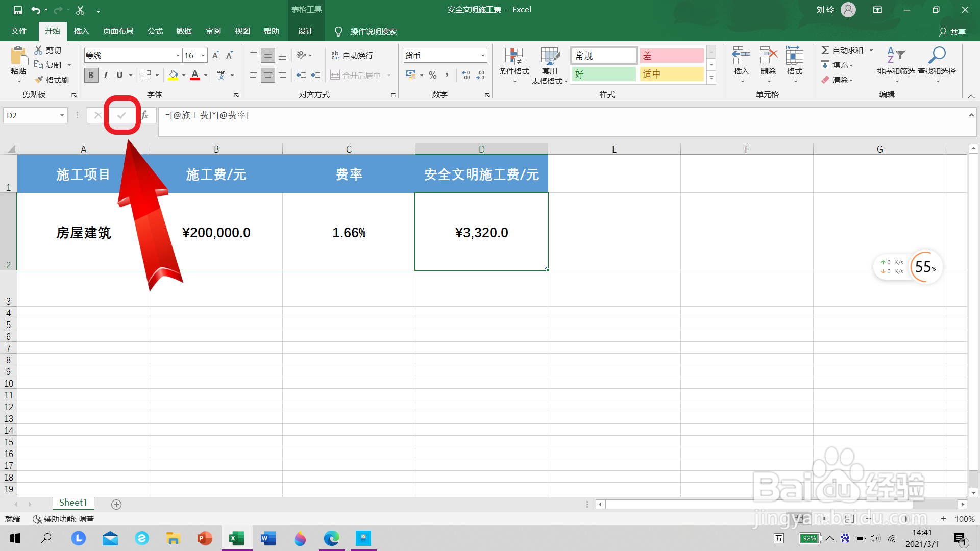The height and width of the screenshot is (551, 980).
Task: Click the Paste clipboard icon
Action: pos(19,56)
